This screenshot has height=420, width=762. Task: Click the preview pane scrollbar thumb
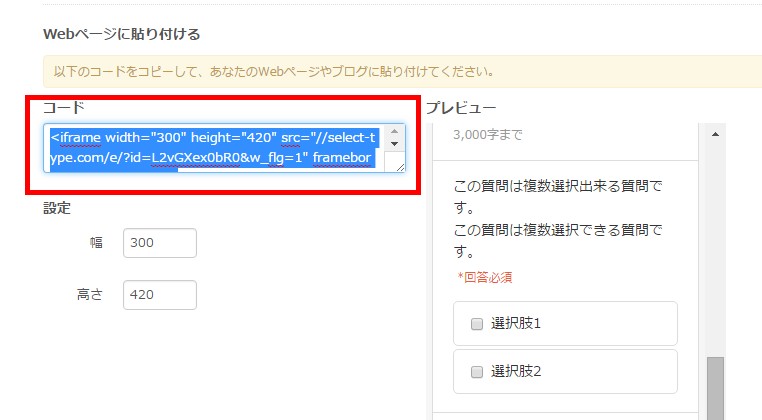point(715,388)
